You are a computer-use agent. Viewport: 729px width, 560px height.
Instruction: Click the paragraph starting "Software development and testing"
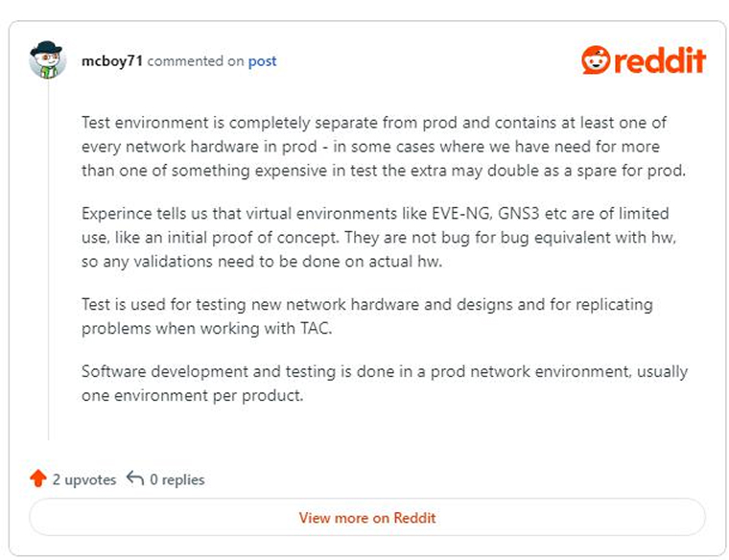coord(385,384)
